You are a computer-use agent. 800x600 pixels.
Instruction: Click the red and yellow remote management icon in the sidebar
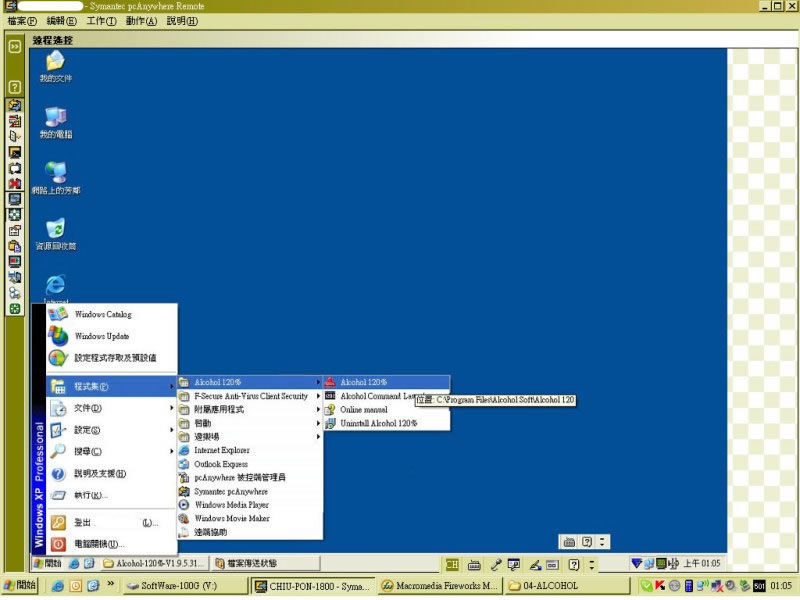15,121
